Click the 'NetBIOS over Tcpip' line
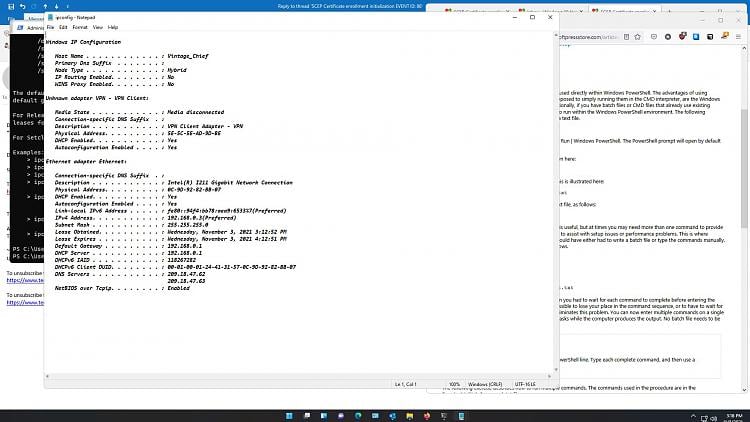 122,288
